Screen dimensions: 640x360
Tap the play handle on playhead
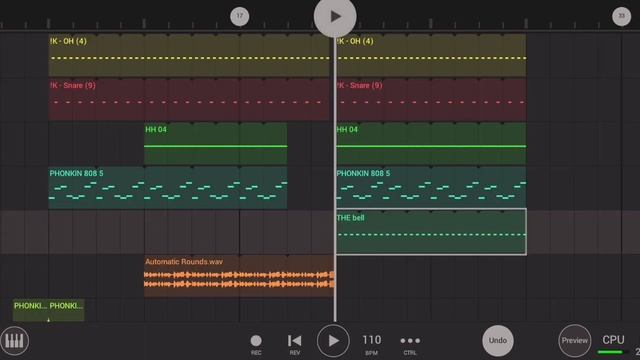click(x=335, y=16)
